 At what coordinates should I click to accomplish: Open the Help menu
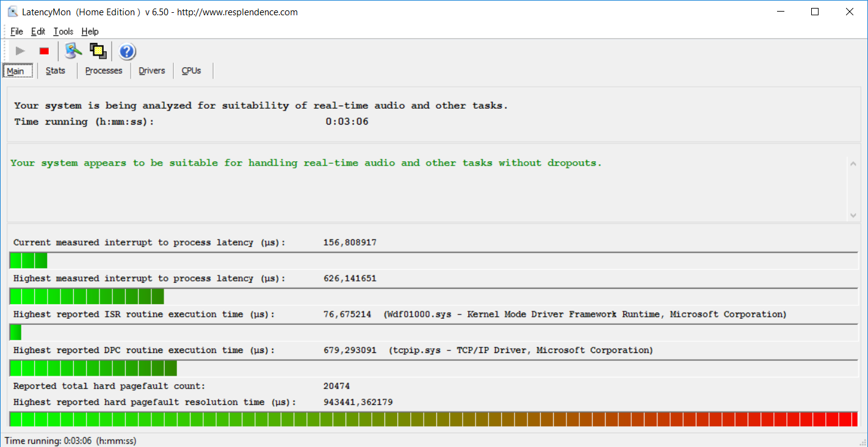[x=90, y=32]
